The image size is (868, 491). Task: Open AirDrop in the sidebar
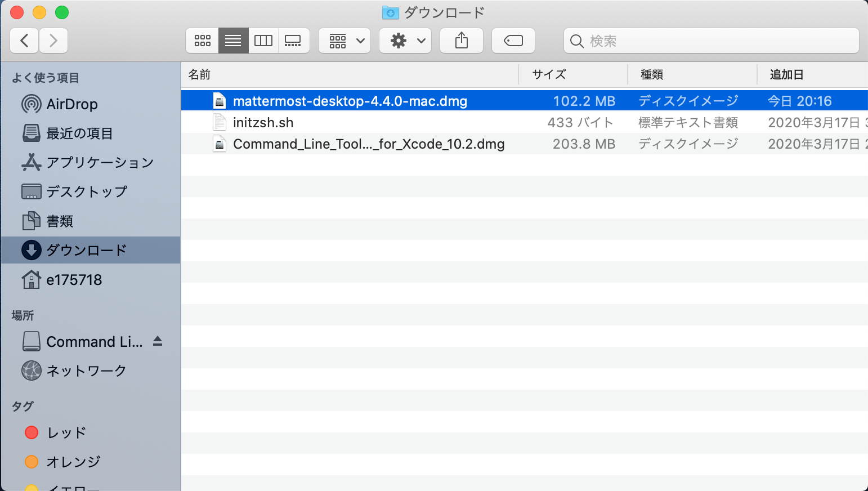[90, 104]
